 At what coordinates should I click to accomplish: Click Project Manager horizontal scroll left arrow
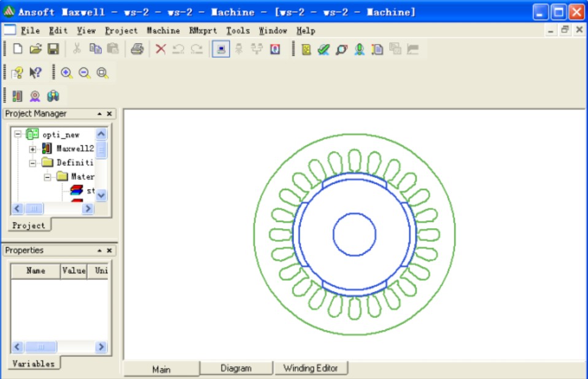pyautogui.click(x=17, y=209)
